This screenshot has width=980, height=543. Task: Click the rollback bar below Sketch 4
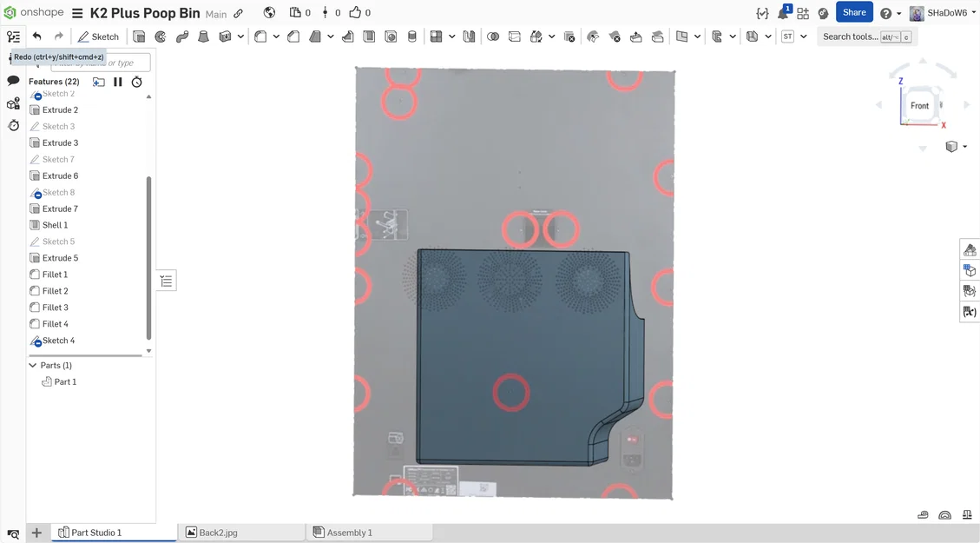(x=86, y=356)
